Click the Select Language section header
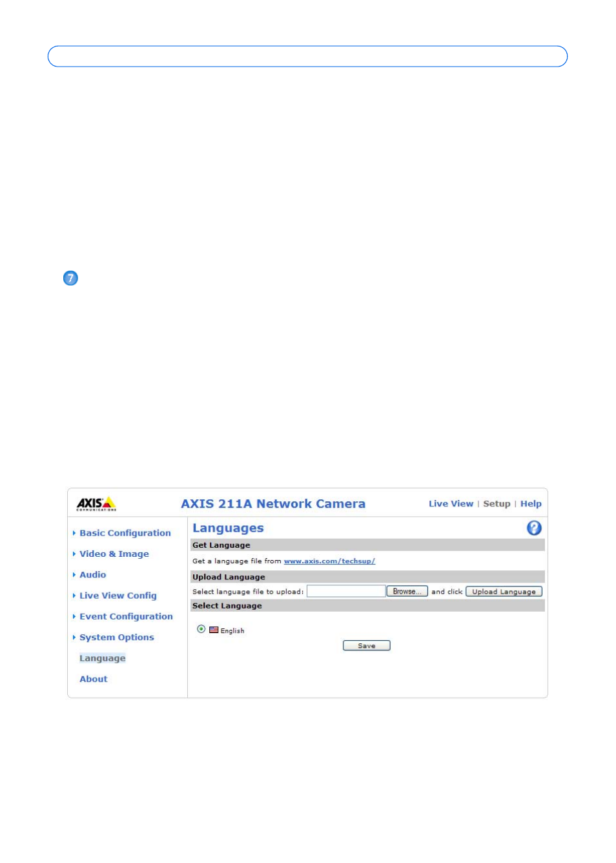The image size is (616, 863). tap(367, 606)
